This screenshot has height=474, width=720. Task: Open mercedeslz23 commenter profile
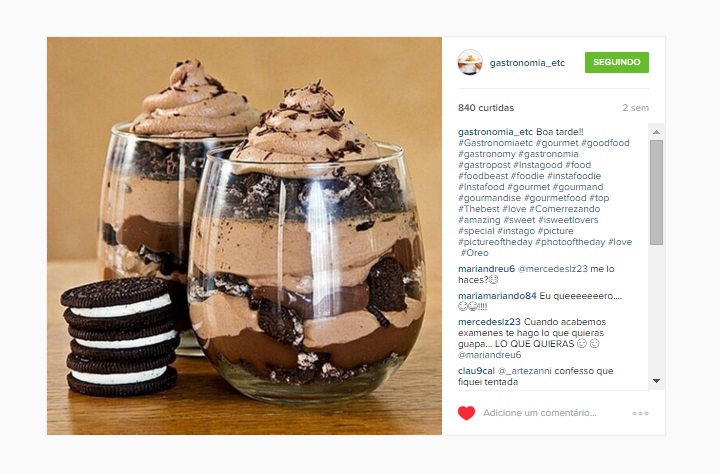pyautogui.click(x=489, y=322)
